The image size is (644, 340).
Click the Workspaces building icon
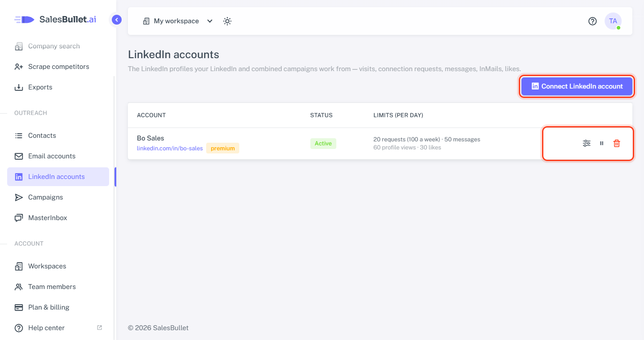19,266
